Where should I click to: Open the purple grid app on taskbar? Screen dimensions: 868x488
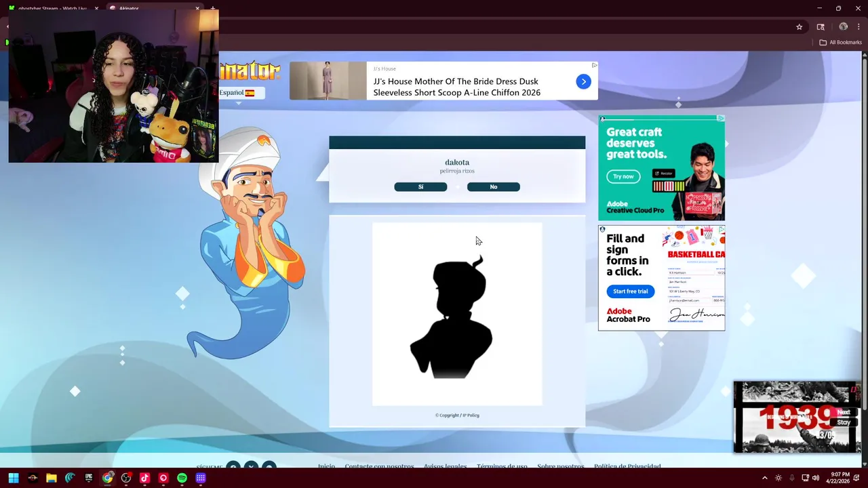[201, 478]
